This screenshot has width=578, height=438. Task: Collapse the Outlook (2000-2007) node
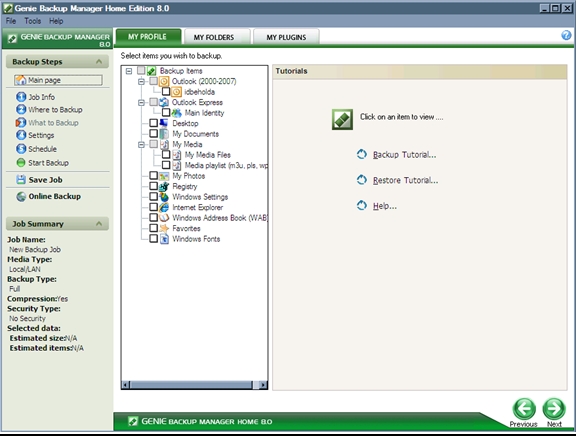click(x=141, y=81)
